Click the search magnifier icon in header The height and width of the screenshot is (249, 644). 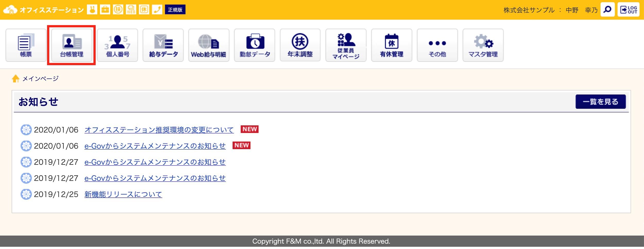(x=607, y=10)
